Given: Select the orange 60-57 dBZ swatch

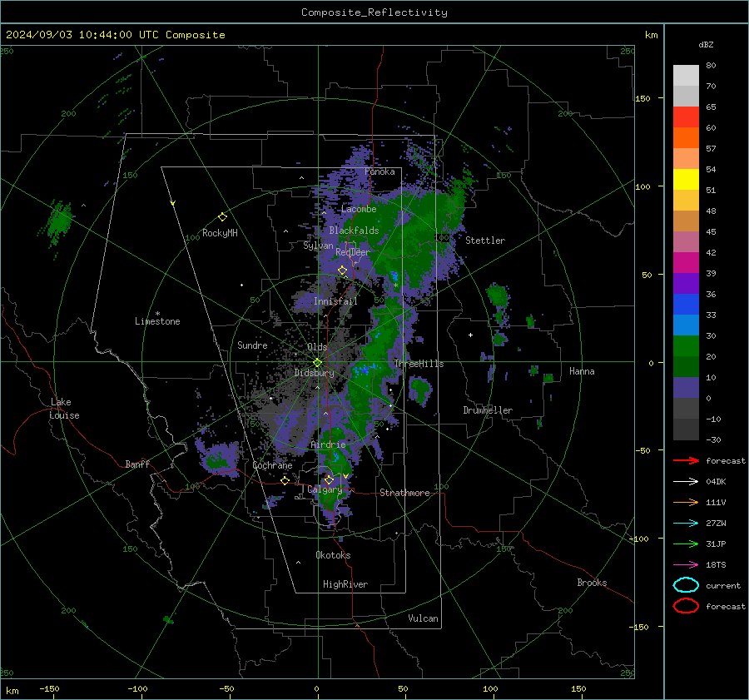Looking at the screenshot, I should coord(686,138).
